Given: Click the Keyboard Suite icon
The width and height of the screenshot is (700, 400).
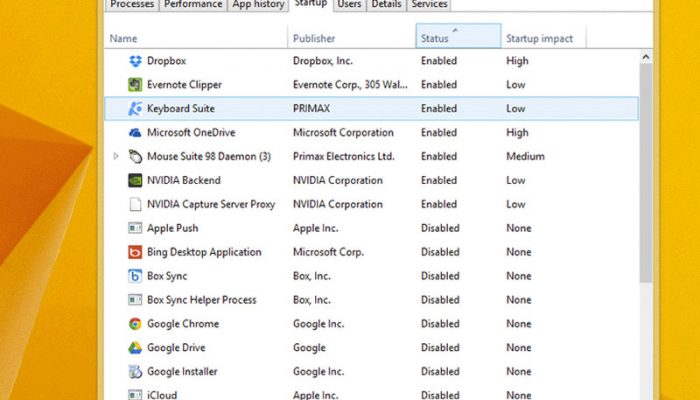Looking at the screenshot, I should click(x=135, y=108).
